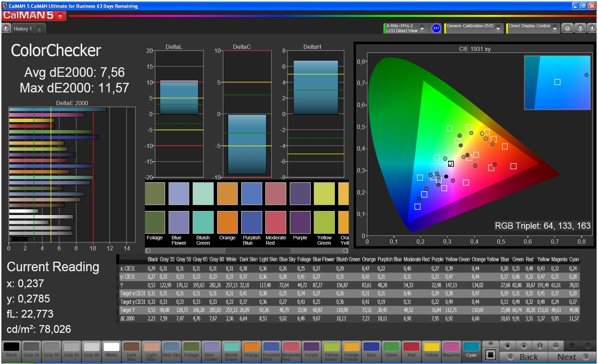Choose the Moderate Red patch in bottom strip
The width and height of the screenshot is (598, 364).
[291, 351]
